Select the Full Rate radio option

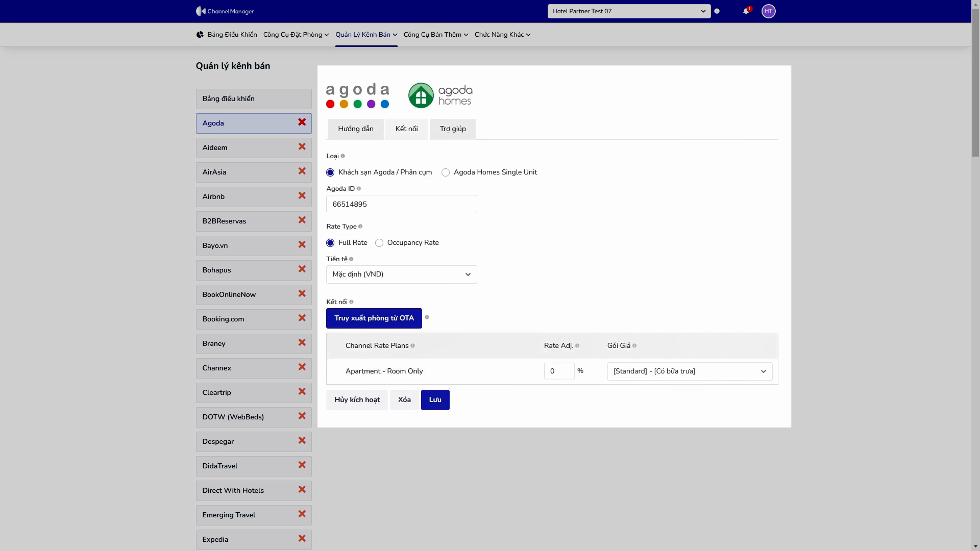330,243
